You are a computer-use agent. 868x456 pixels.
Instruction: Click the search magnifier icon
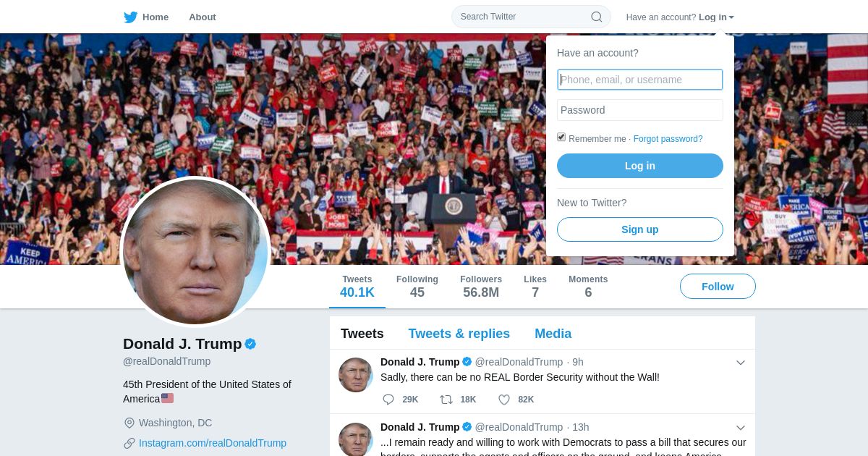pyautogui.click(x=597, y=17)
